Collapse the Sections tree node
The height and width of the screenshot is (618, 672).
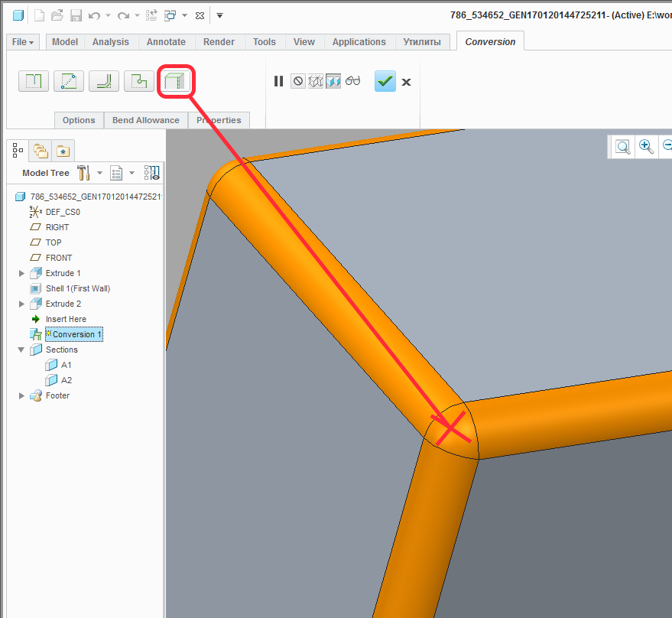click(x=21, y=350)
